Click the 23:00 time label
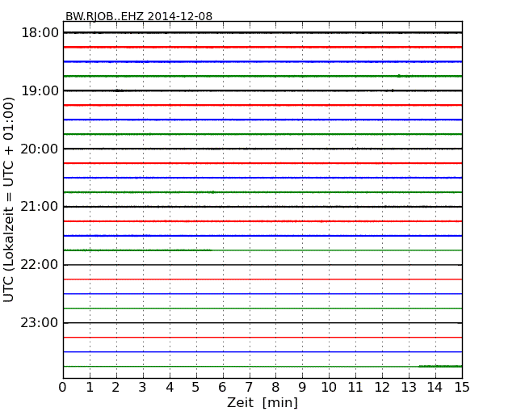 click(x=40, y=322)
